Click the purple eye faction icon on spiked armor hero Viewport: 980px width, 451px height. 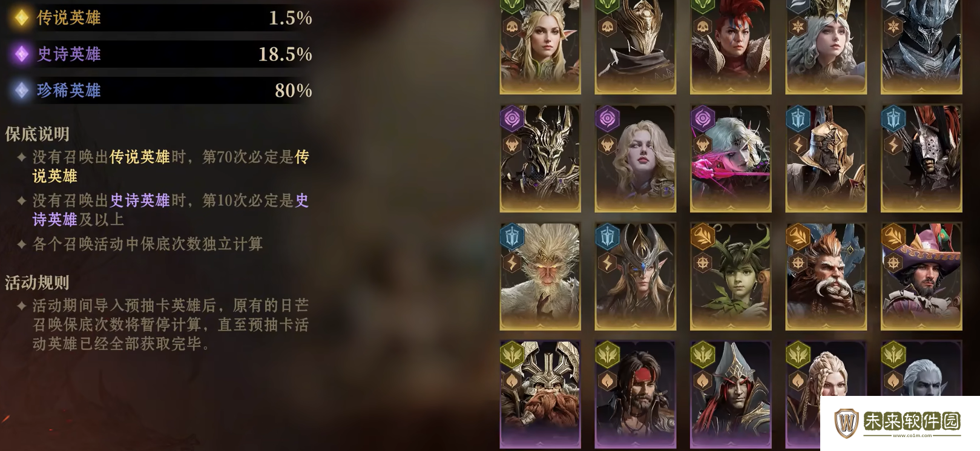click(x=512, y=119)
